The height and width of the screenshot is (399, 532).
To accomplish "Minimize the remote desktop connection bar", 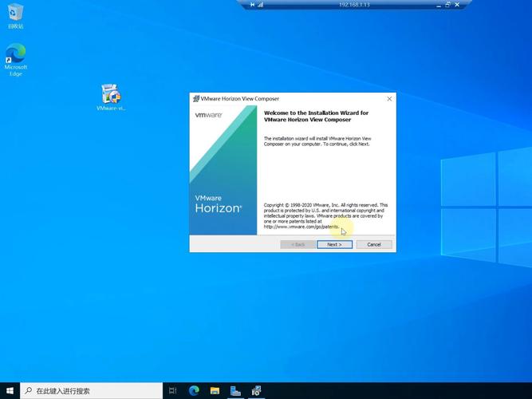I will pyautogui.click(x=439, y=5).
